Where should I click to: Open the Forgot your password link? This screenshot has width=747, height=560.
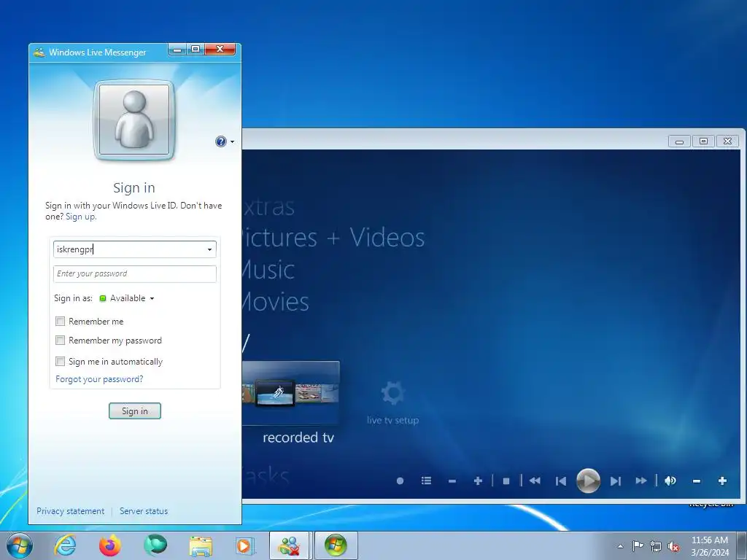pyautogui.click(x=99, y=379)
